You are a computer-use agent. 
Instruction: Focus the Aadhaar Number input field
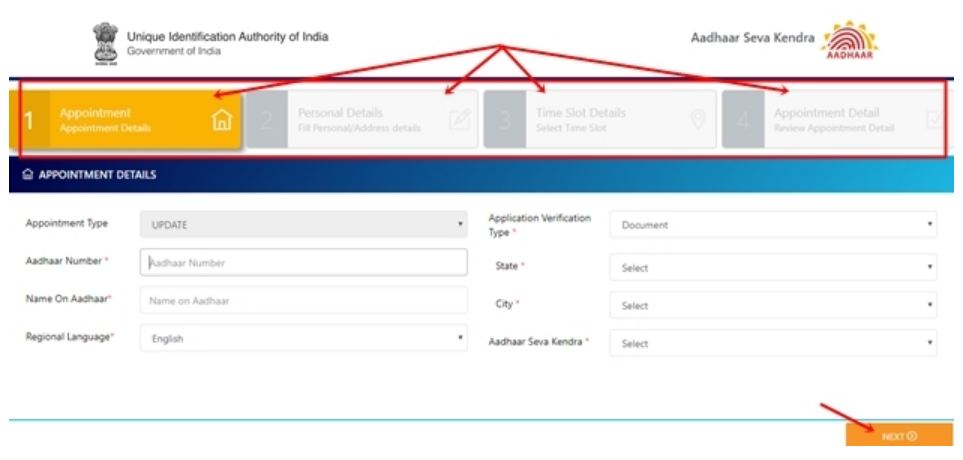(303, 263)
